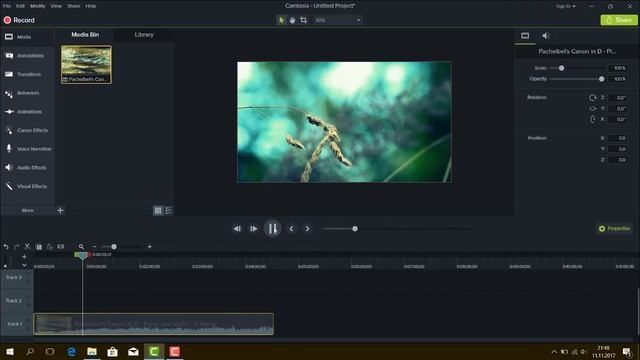Show audio properties tab with speaker icon

[x=546, y=36]
